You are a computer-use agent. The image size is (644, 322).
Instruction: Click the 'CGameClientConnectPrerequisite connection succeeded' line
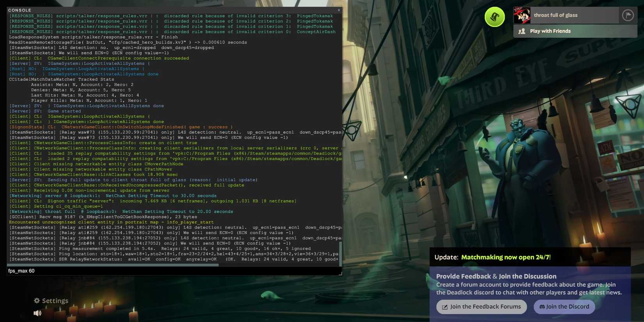point(99,58)
